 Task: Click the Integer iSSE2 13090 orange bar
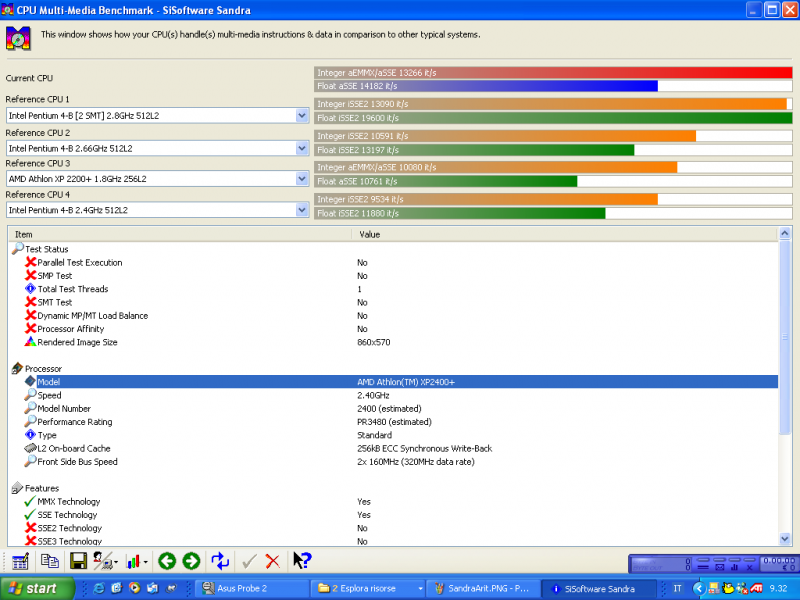551,104
